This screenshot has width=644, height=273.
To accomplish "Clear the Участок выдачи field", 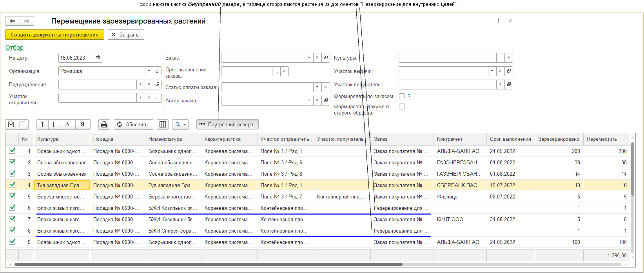I will pyautogui.click(x=501, y=71).
